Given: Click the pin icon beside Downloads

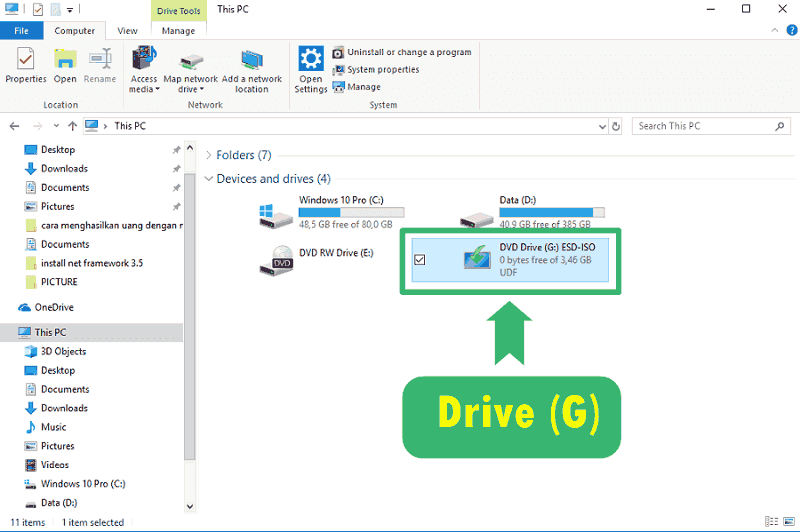Looking at the screenshot, I should (x=177, y=169).
